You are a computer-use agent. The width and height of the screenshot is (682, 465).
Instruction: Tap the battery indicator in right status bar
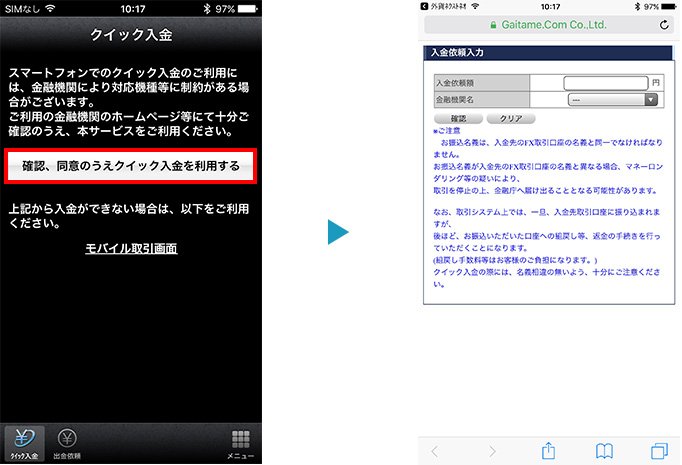click(x=665, y=7)
